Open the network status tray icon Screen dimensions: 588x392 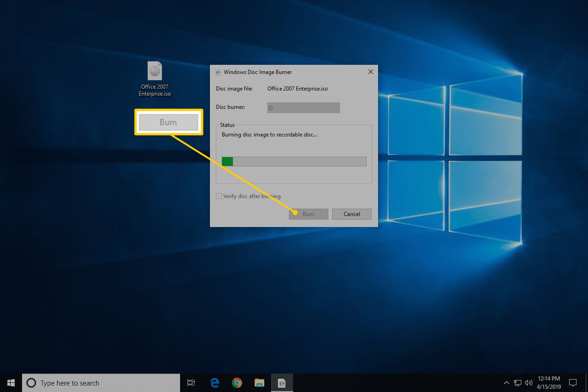point(518,383)
